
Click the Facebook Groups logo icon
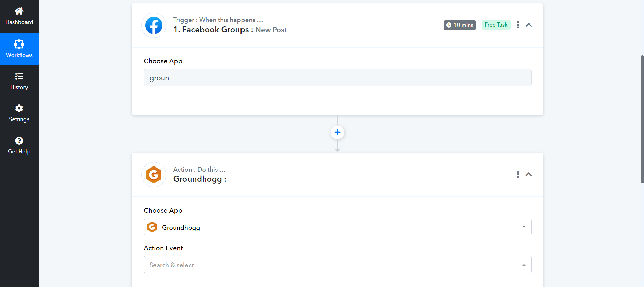154,25
